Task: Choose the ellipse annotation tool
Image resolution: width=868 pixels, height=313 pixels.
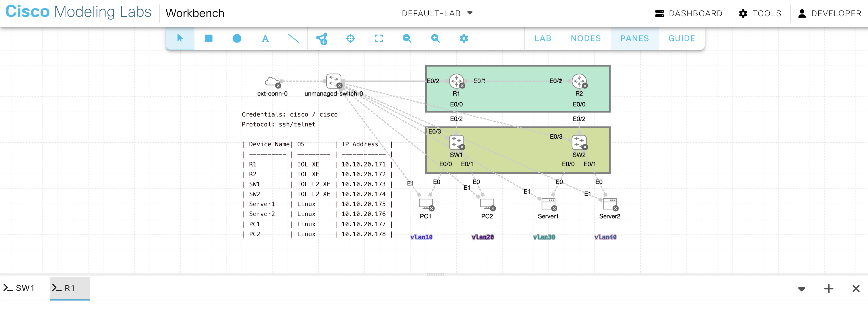Action: [237, 38]
